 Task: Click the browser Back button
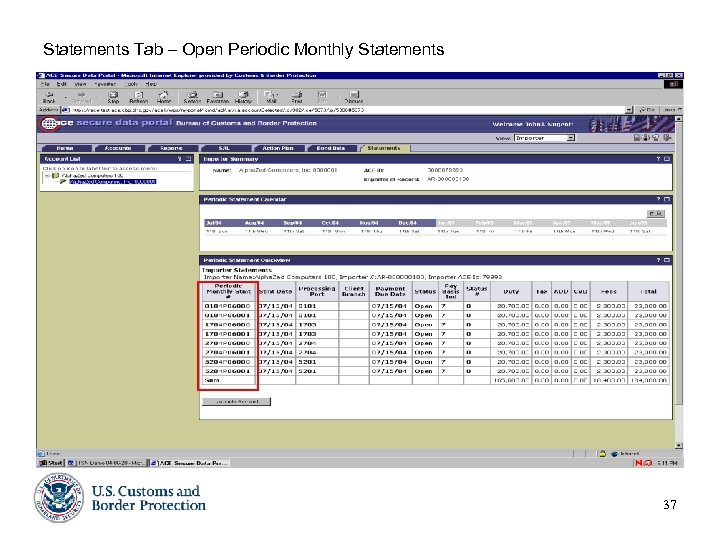[48, 97]
